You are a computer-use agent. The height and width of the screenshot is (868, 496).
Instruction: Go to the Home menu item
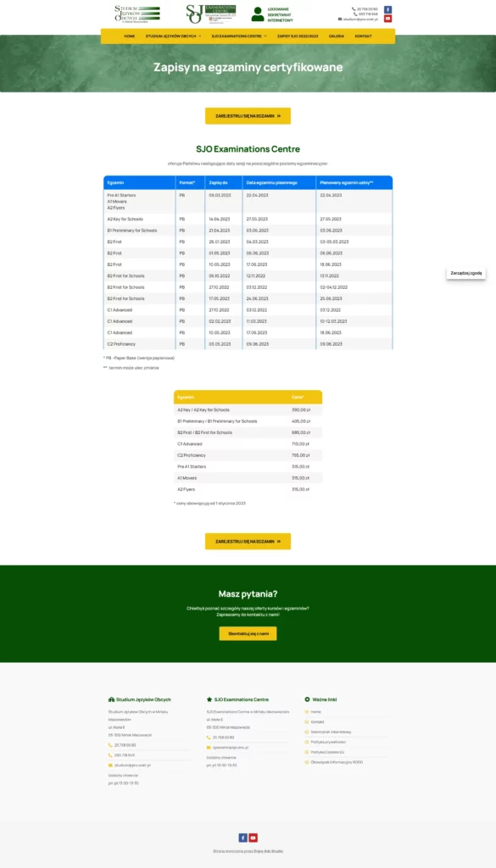[x=130, y=36]
